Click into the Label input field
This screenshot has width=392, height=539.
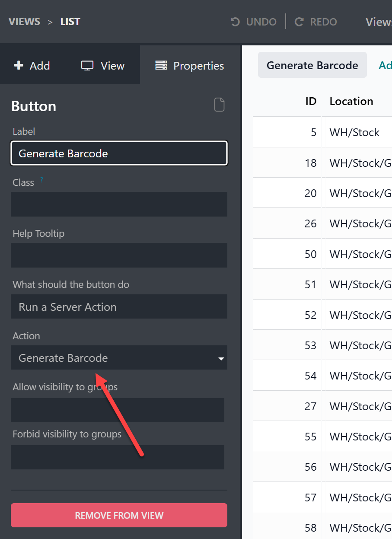119,153
